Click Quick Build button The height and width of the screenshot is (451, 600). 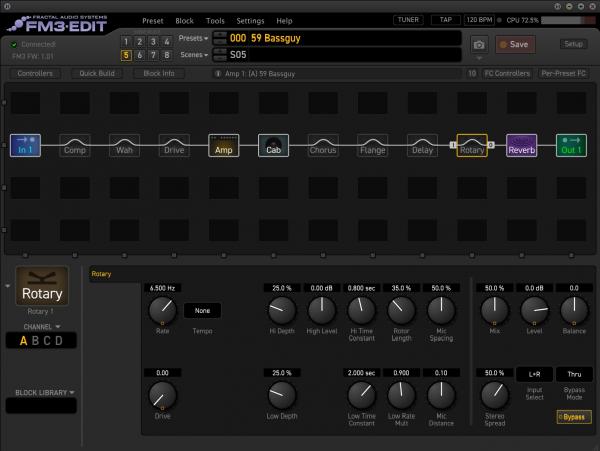pyautogui.click(x=97, y=73)
